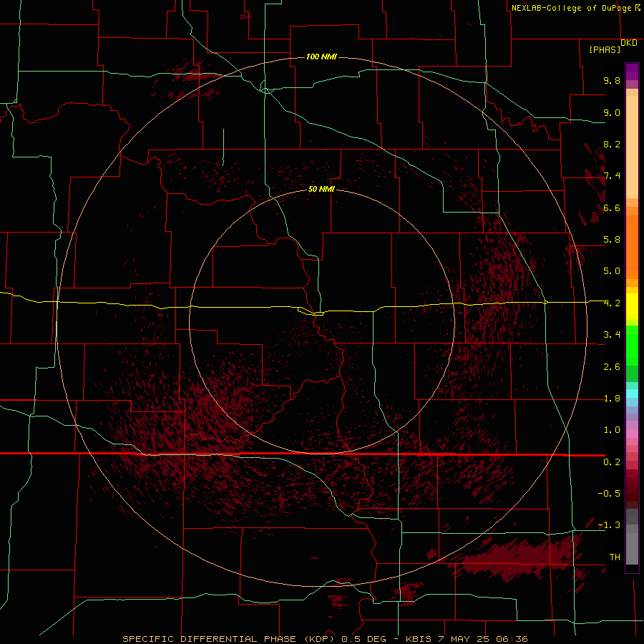Click the 9.8 value on the color scale
644x644 pixels.
tap(612, 80)
